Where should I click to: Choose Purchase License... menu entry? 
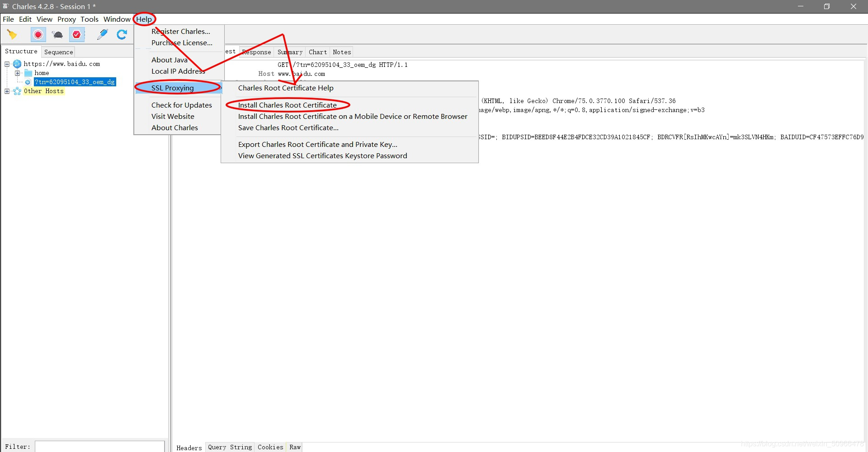point(182,42)
